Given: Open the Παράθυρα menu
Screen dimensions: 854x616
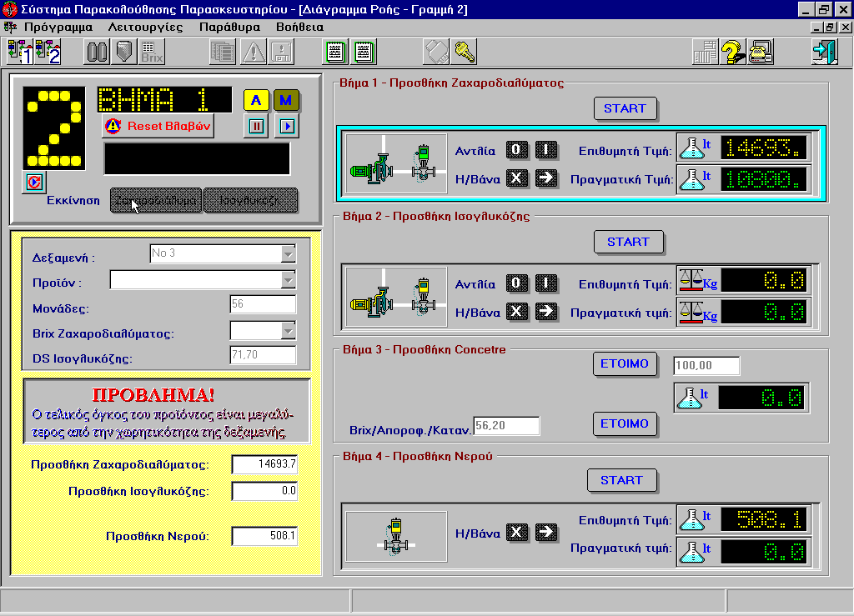Looking at the screenshot, I should [x=229, y=26].
